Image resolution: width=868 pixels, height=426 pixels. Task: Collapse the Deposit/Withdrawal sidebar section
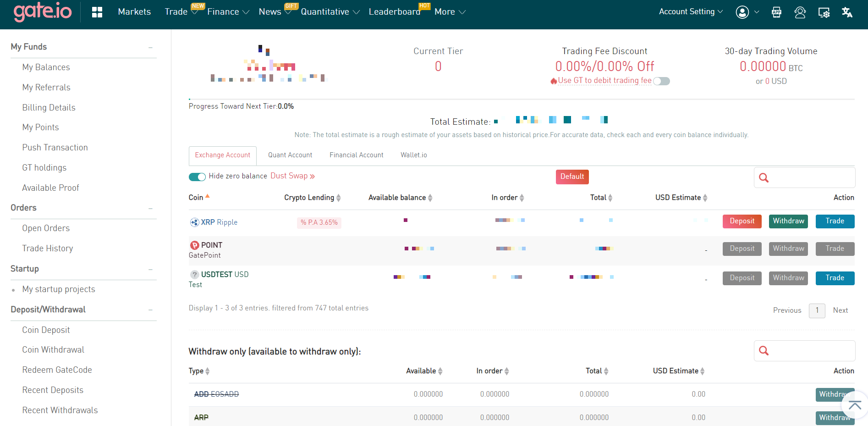point(150,310)
